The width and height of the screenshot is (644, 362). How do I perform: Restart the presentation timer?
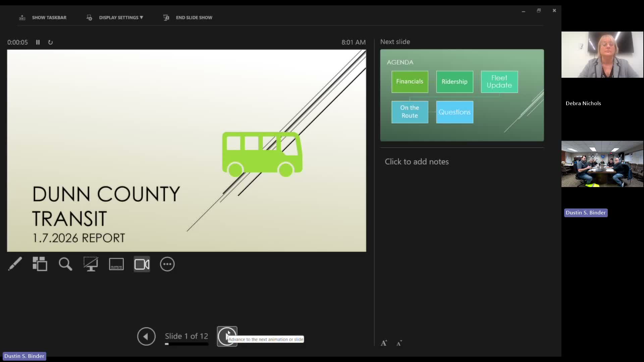point(50,42)
